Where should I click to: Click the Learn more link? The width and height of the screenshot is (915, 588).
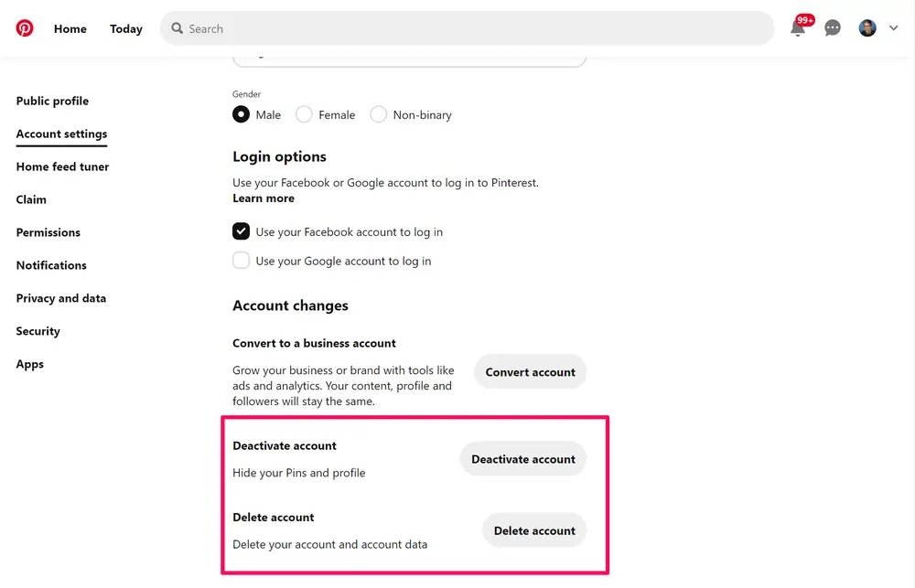point(264,198)
